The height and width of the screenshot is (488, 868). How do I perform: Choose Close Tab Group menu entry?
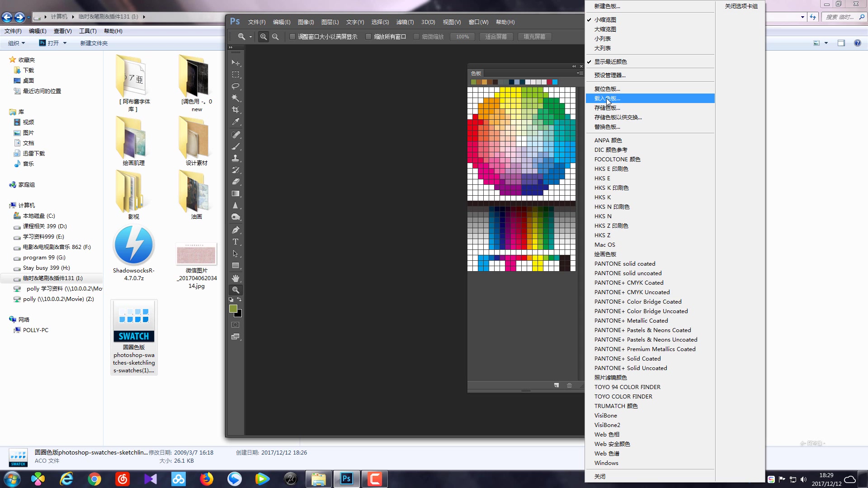pyautogui.click(x=741, y=6)
